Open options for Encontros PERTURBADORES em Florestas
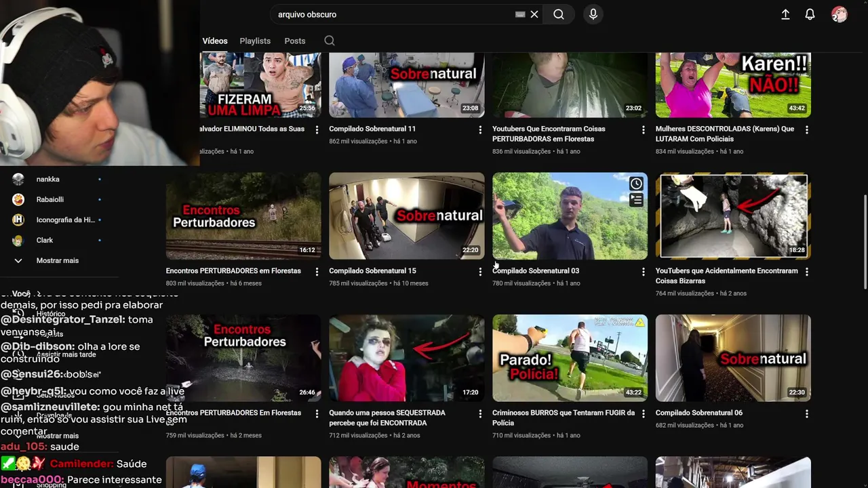 click(x=317, y=272)
